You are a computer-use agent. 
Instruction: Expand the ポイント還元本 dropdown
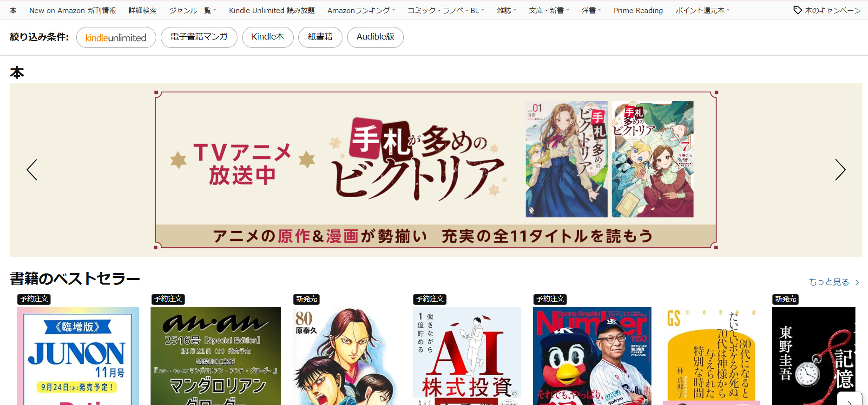pyautogui.click(x=702, y=10)
